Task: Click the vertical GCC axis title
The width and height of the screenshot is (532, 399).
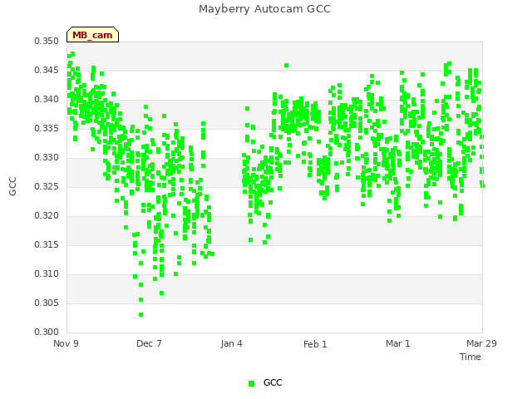Action: [x=12, y=186]
